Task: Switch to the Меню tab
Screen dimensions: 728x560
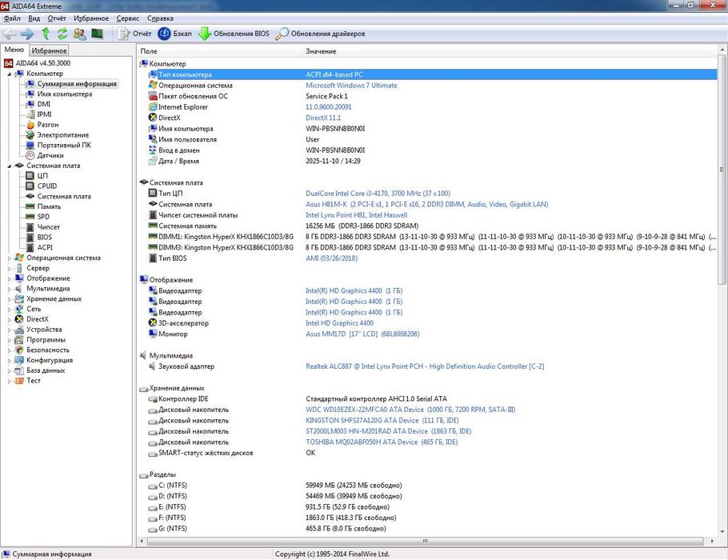Action: click(x=14, y=50)
